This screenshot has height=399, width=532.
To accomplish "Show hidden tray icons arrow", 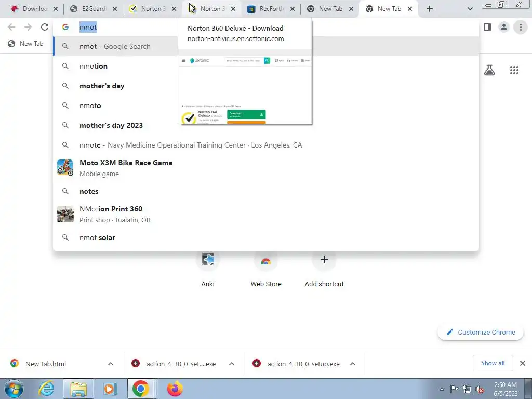I will [442, 389].
